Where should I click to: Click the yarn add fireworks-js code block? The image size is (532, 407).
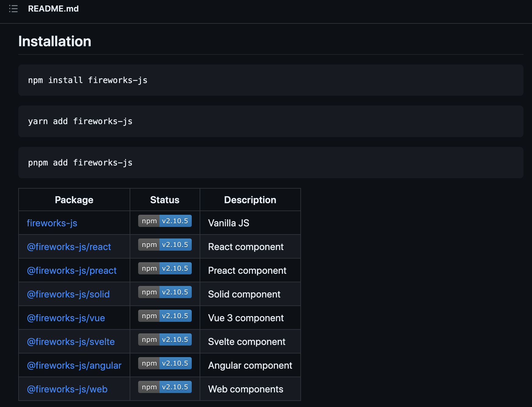coord(271,121)
